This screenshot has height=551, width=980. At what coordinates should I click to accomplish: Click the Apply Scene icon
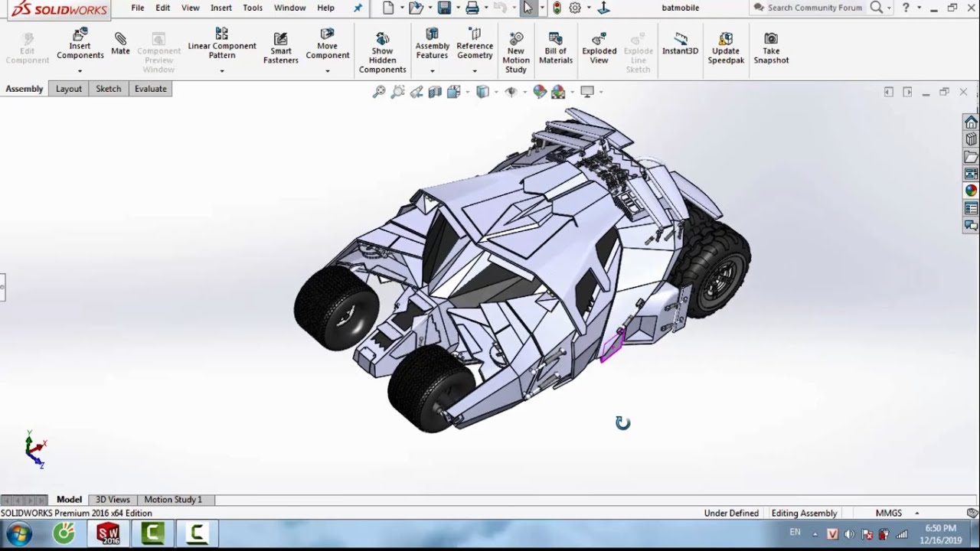coord(558,92)
